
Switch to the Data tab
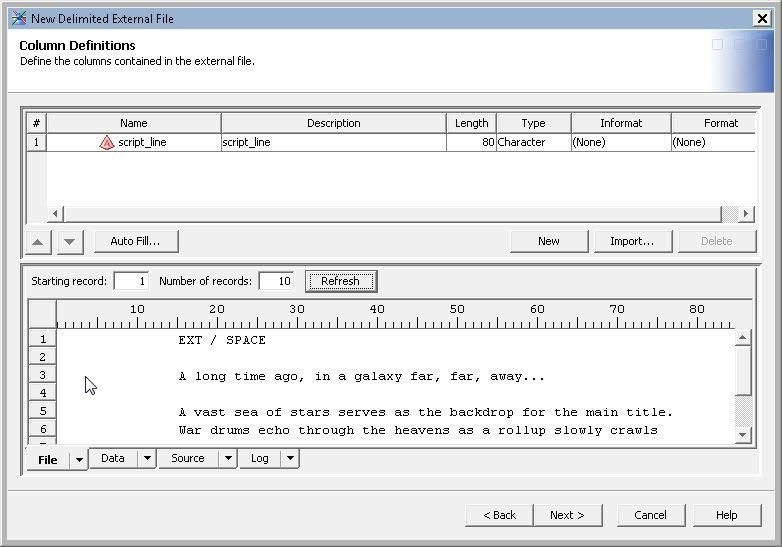[113, 458]
